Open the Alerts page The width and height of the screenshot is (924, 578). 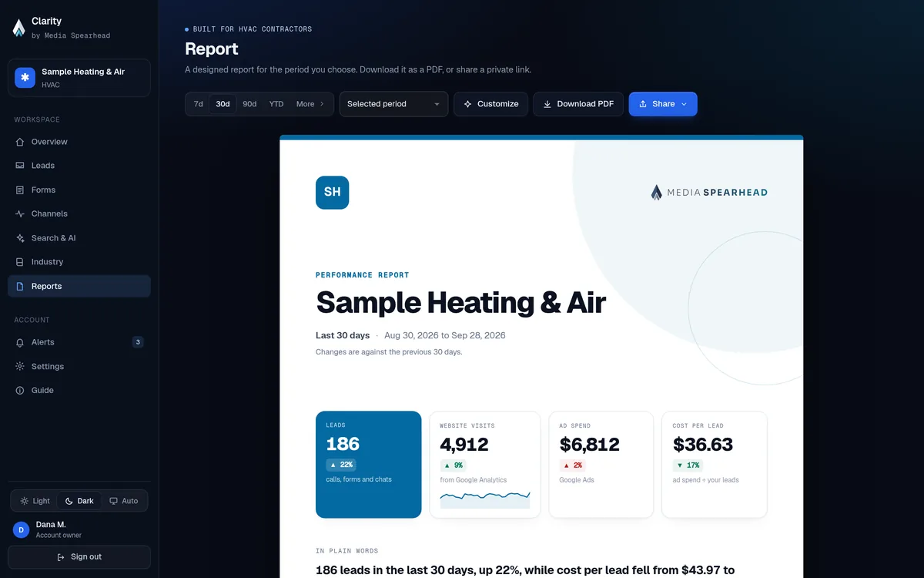pyautogui.click(x=79, y=342)
